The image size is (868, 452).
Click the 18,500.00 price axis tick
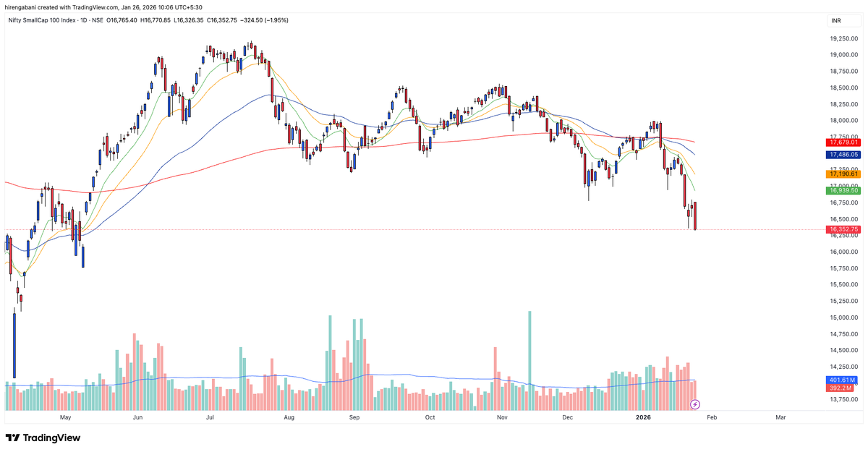click(844, 88)
